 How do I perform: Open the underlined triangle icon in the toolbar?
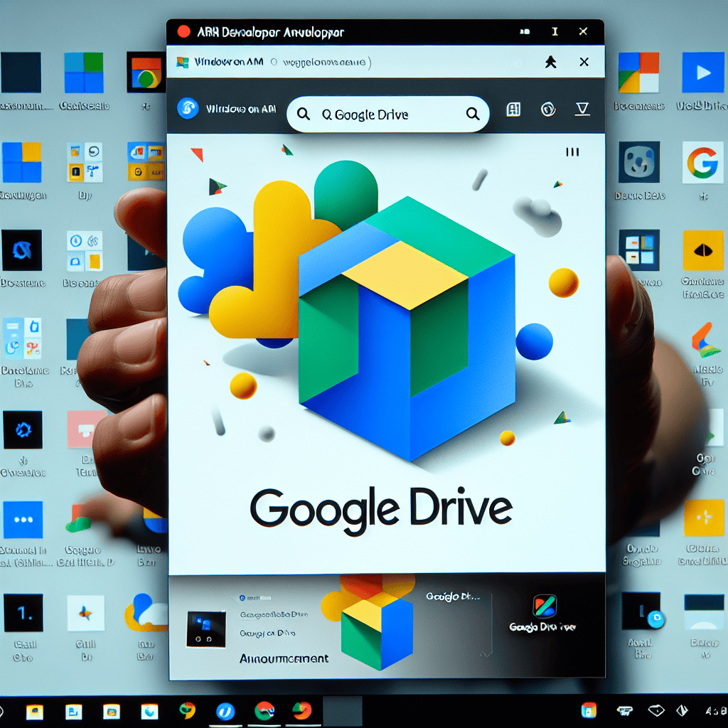(x=582, y=109)
